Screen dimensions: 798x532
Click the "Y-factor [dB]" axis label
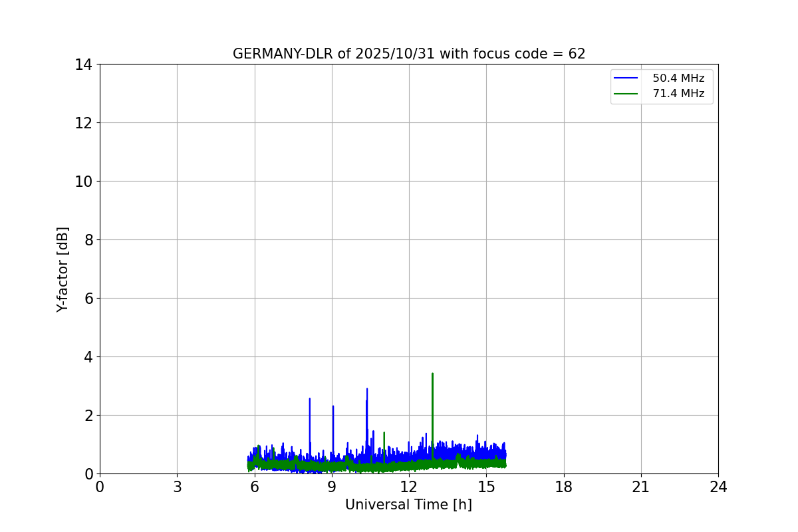coord(63,269)
